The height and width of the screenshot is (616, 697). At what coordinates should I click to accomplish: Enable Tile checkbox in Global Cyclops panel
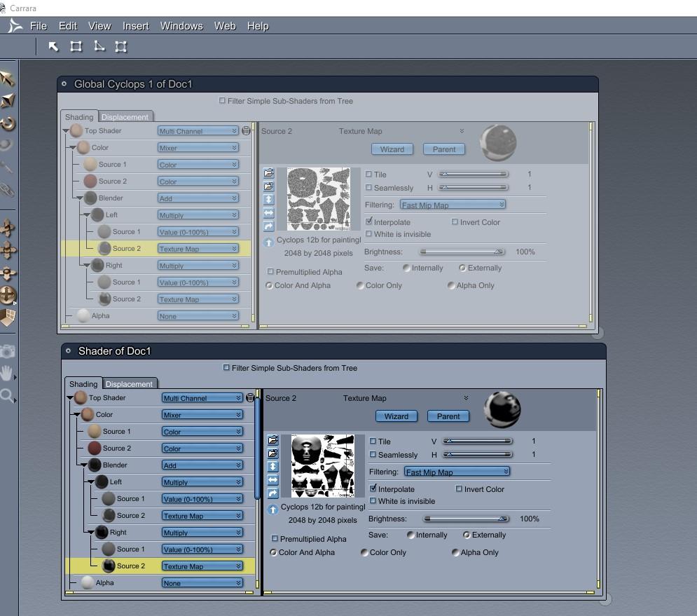(368, 174)
